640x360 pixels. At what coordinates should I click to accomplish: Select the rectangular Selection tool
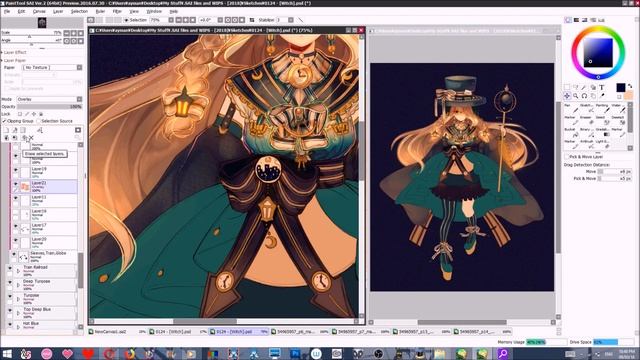pos(567,87)
